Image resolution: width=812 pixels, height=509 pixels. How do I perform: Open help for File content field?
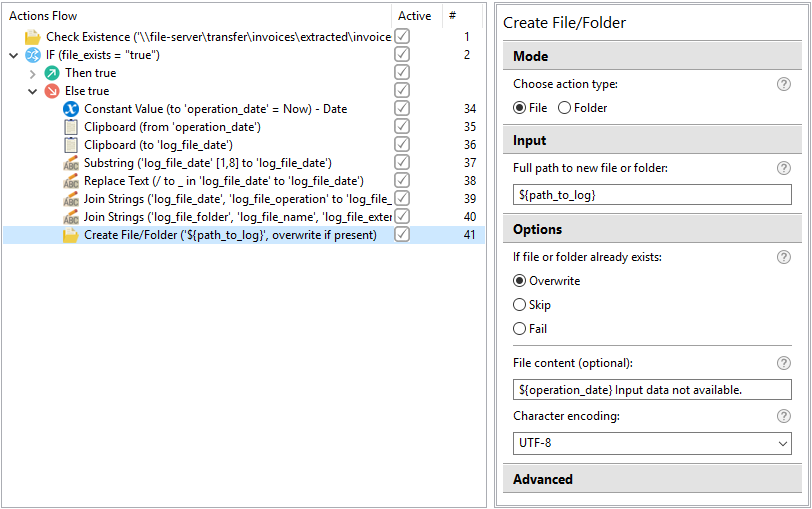click(x=784, y=363)
